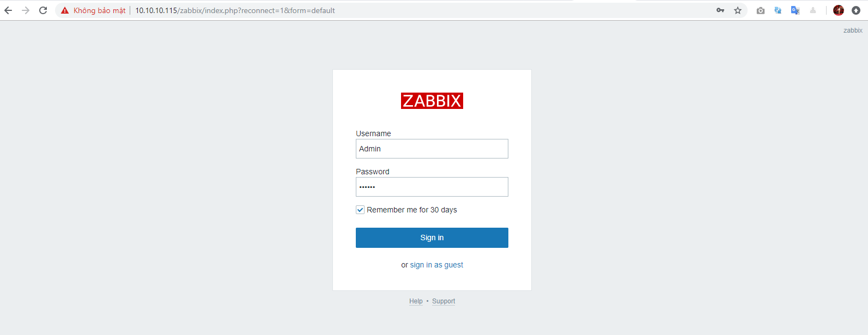Click the browser forward arrow
Viewport: 868px width, 335px height.
(26, 10)
